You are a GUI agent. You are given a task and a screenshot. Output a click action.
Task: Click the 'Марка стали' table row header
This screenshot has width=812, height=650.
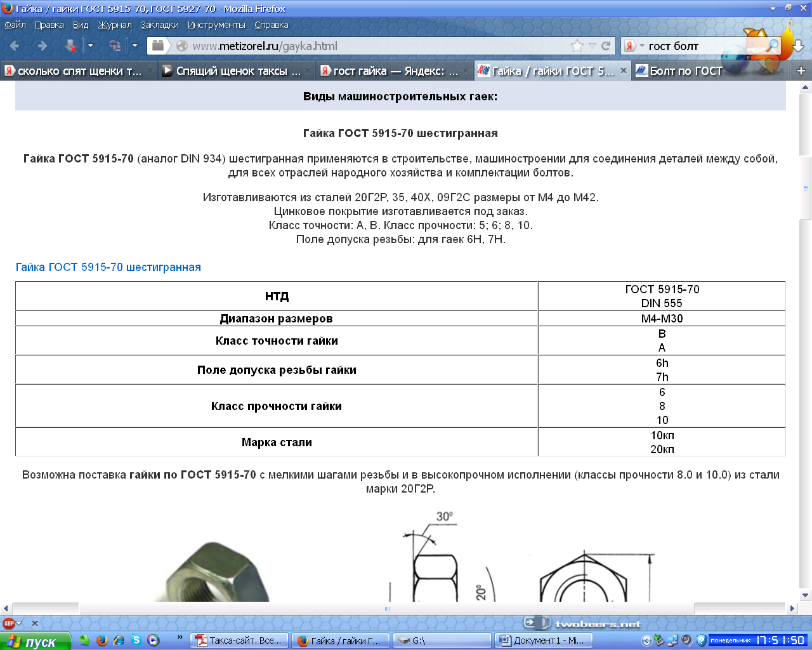[x=277, y=442]
